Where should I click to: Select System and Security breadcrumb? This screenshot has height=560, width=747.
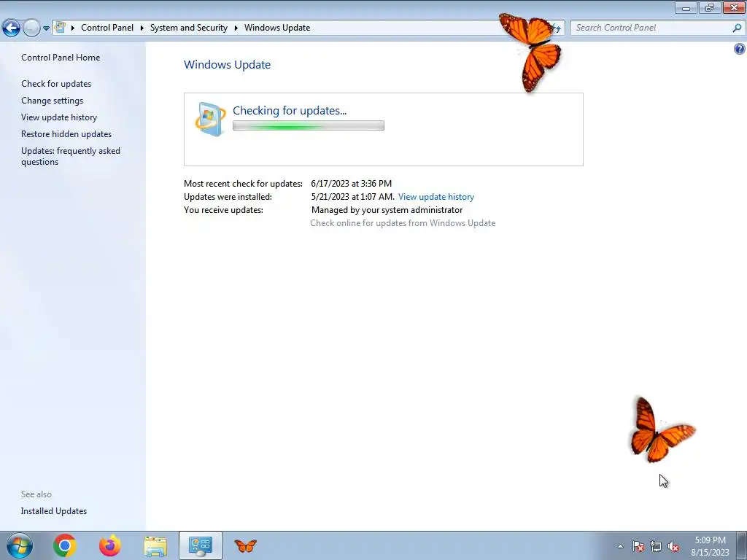[x=189, y=28]
